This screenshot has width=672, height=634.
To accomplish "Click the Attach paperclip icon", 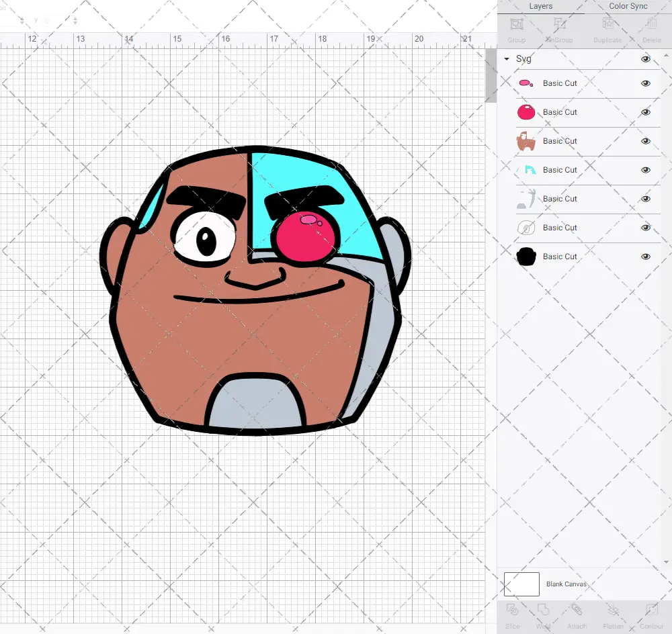I will tap(577, 610).
